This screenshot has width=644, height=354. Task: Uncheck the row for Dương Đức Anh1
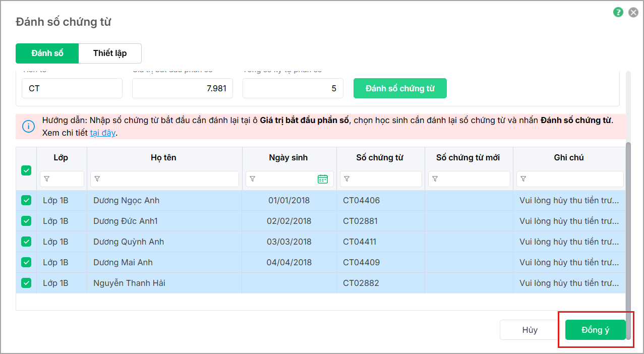coord(26,221)
